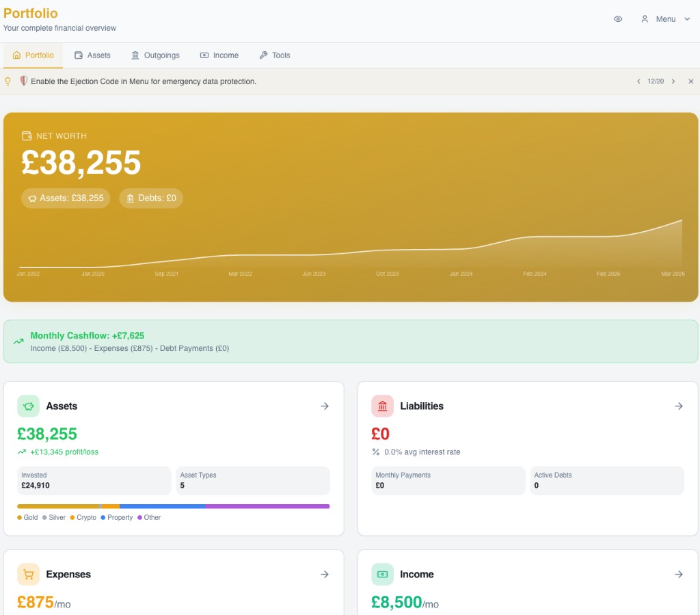
Task: Open the Menu dropdown chevron
Action: [688, 19]
